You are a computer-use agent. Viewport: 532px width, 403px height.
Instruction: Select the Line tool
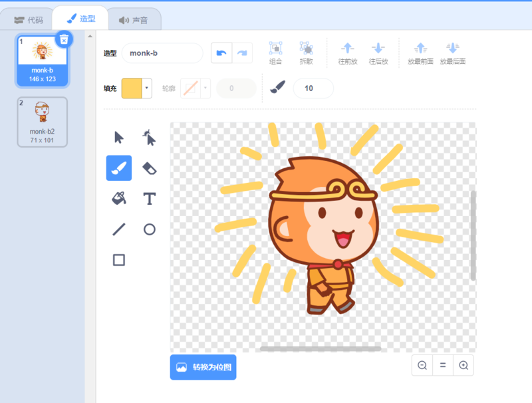tap(119, 229)
